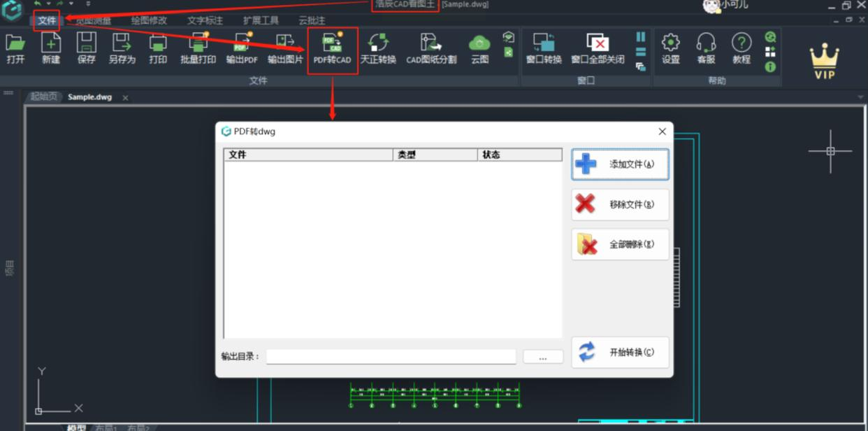This screenshot has height=431, width=868.
Task: Click 全部删除(E) to clear list
Action: [x=620, y=244]
